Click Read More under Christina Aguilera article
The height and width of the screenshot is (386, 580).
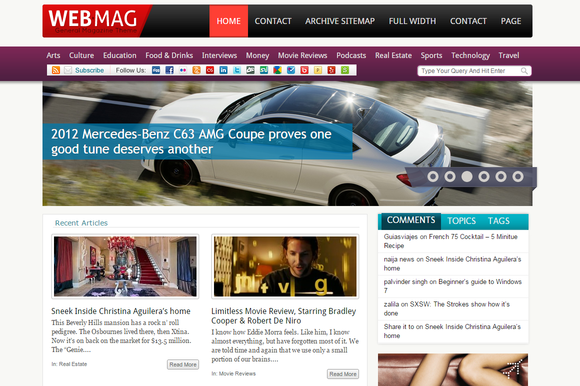(183, 365)
